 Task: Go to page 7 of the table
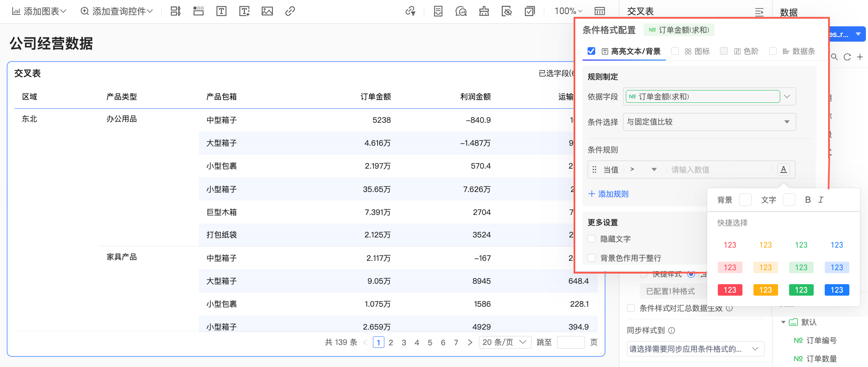(456, 342)
